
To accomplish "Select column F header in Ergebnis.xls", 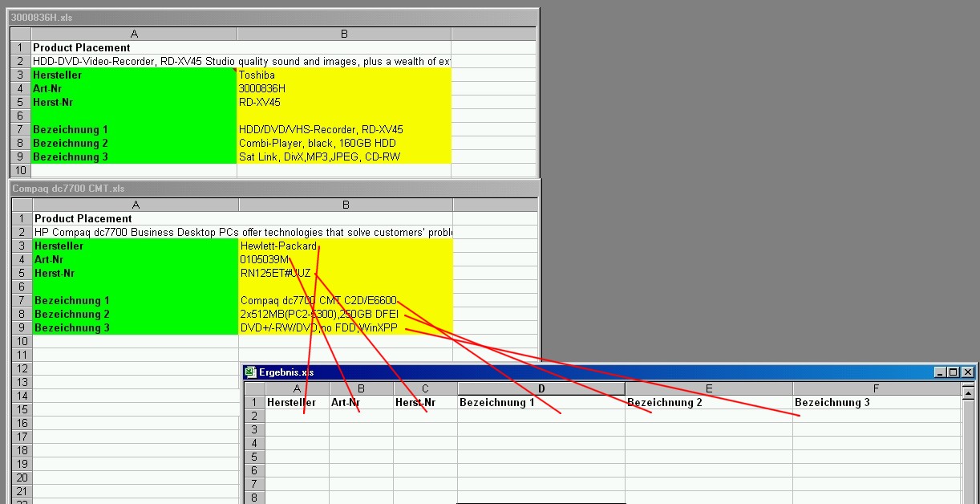I will pos(877,389).
